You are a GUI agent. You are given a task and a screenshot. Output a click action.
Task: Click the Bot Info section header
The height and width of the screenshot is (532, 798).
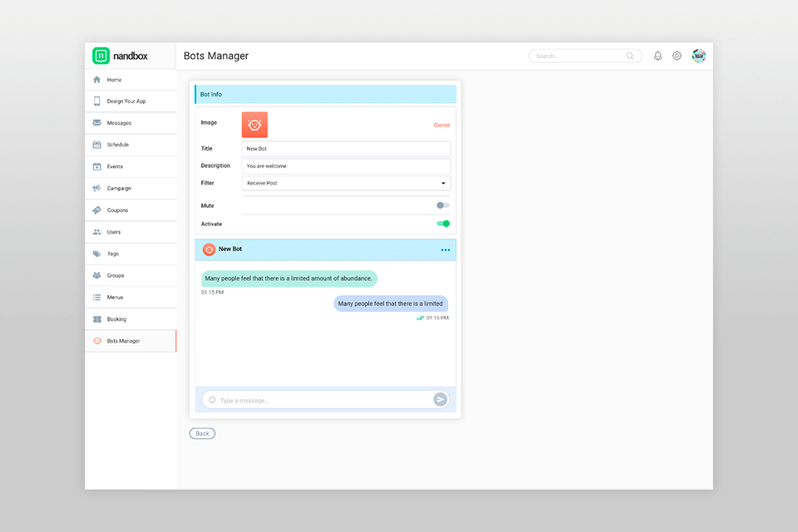[325, 94]
